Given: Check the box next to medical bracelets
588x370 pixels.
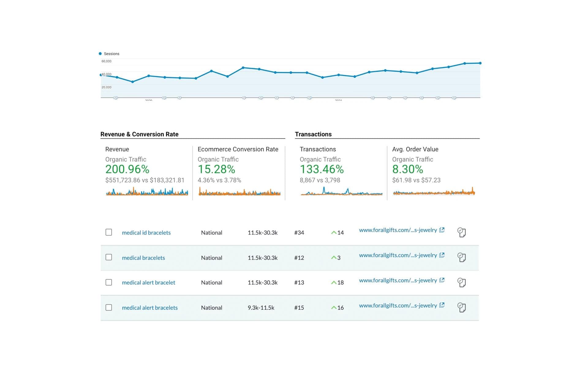Looking at the screenshot, I should (x=109, y=257).
